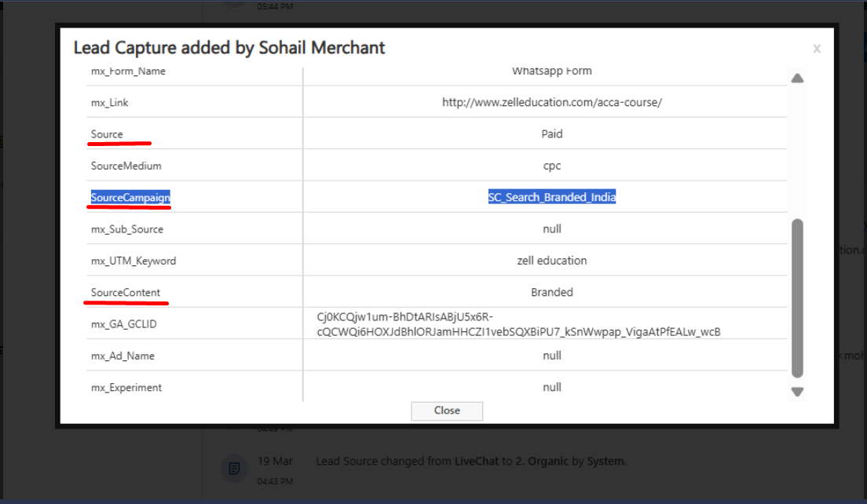Click the zell education keyword value
The height and width of the screenshot is (504, 867).
coord(551,261)
